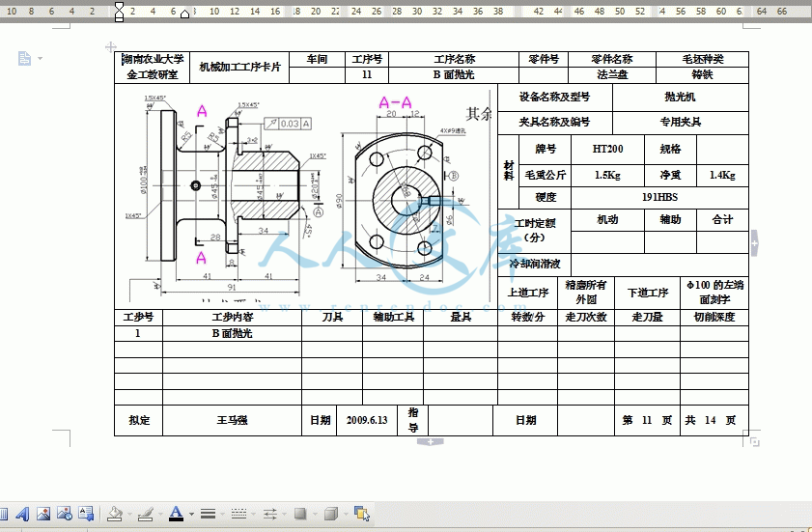This screenshot has width=812, height=532.
Task: Click the '精磨所有外圆' cell
Action: [x=586, y=293]
